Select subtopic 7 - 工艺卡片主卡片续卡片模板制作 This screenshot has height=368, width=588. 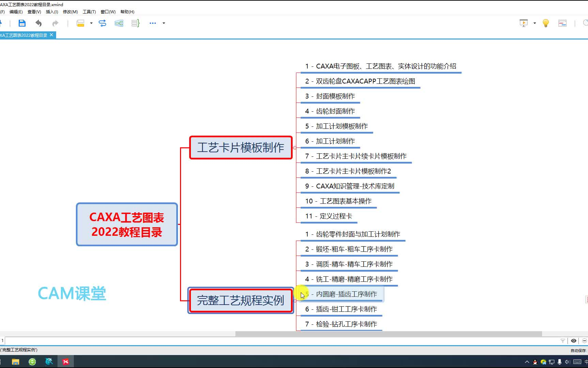tap(356, 156)
